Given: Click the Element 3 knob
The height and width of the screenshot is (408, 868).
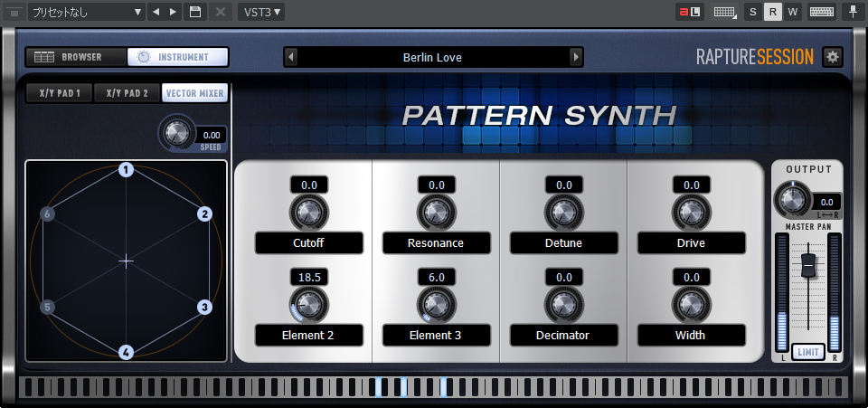Looking at the screenshot, I should (x=436, y=305).
